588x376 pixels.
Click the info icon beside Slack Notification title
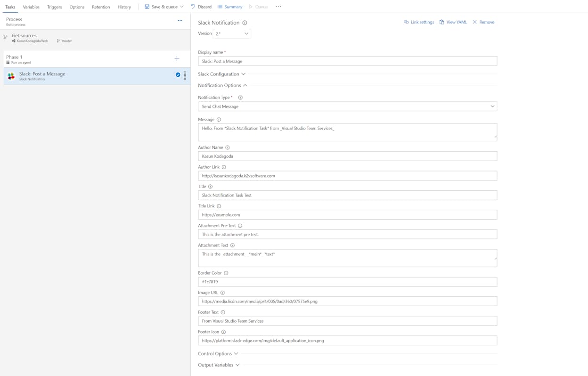click(x=245, y=23)
